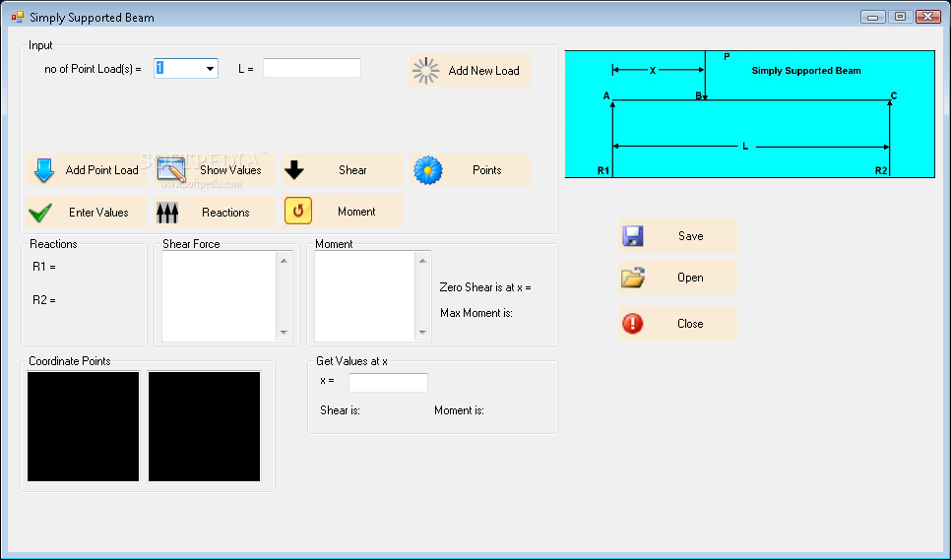
Task: Click Moment list scrollbar up arrow
Action: (422, 260)
